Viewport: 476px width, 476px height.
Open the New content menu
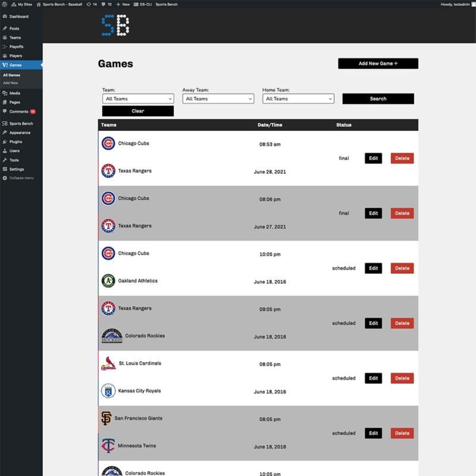[x=123, y=4]
